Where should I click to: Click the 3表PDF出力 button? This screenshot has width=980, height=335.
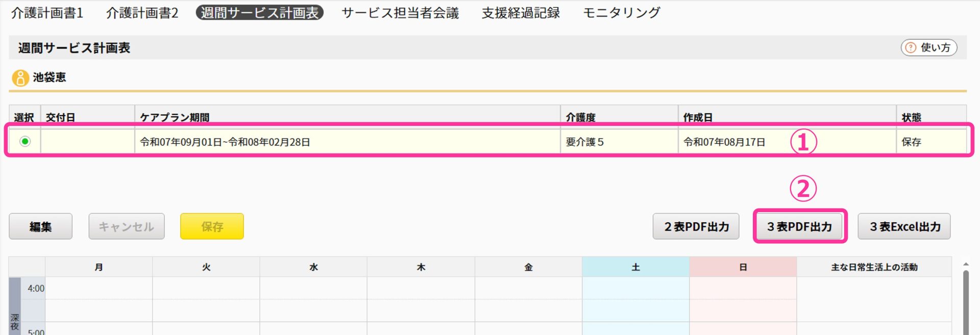click(x=799, y=226)
